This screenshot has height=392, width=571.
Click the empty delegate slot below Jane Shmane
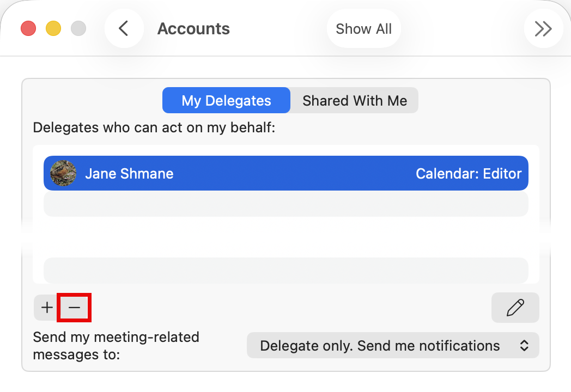[285, 203]
